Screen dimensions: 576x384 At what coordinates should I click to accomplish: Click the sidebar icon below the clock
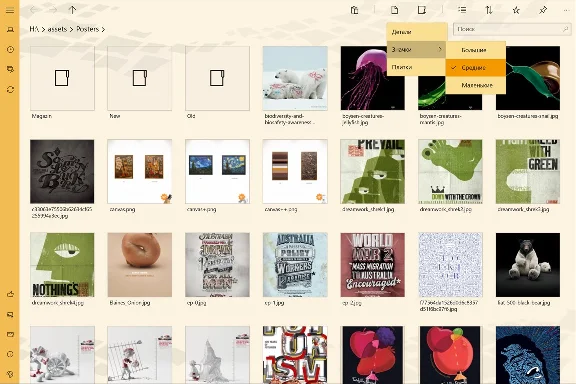tap(10, 69)
